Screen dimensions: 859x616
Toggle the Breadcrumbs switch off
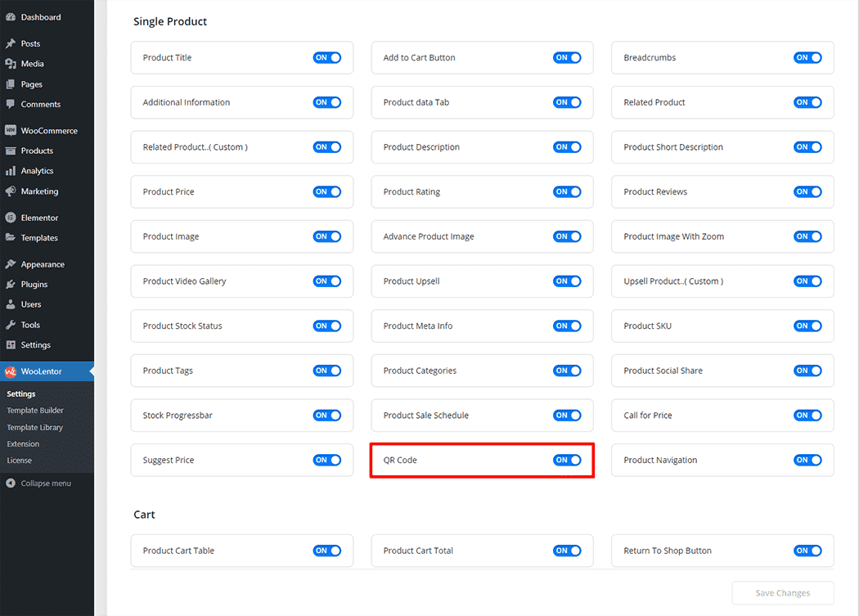(807, 58)
